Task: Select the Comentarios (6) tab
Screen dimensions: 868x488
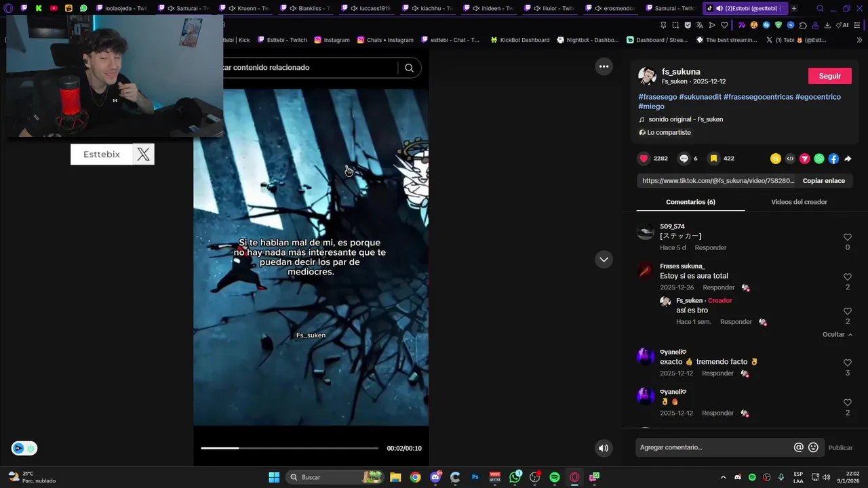Action: pos(690,202)
